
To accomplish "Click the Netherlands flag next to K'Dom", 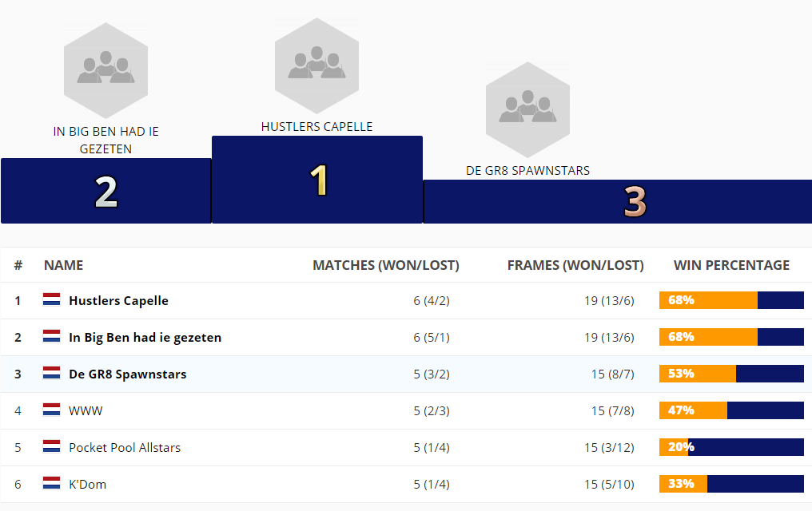I will [52, 484].
